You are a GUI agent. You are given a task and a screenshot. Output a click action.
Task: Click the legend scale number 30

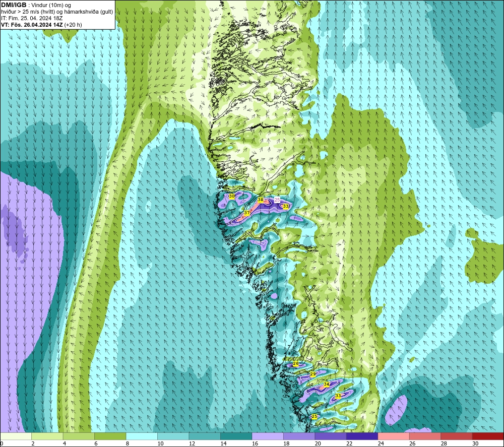(475, 443)
